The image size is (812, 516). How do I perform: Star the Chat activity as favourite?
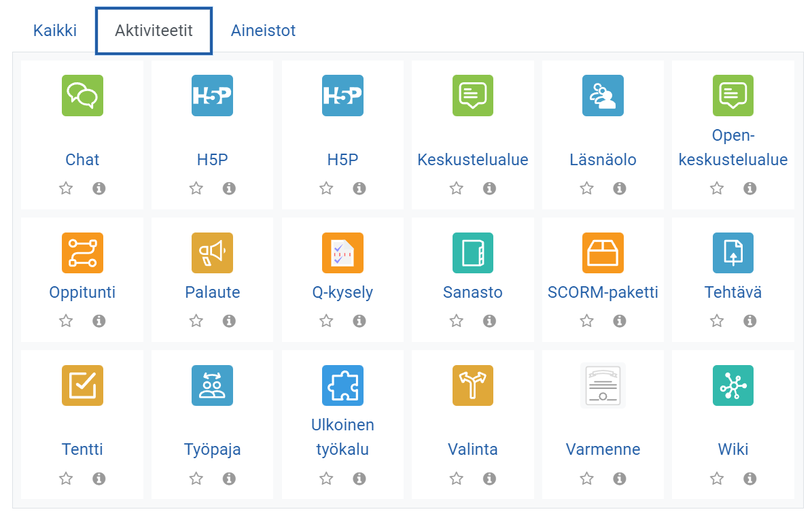(x=66, y=188)
